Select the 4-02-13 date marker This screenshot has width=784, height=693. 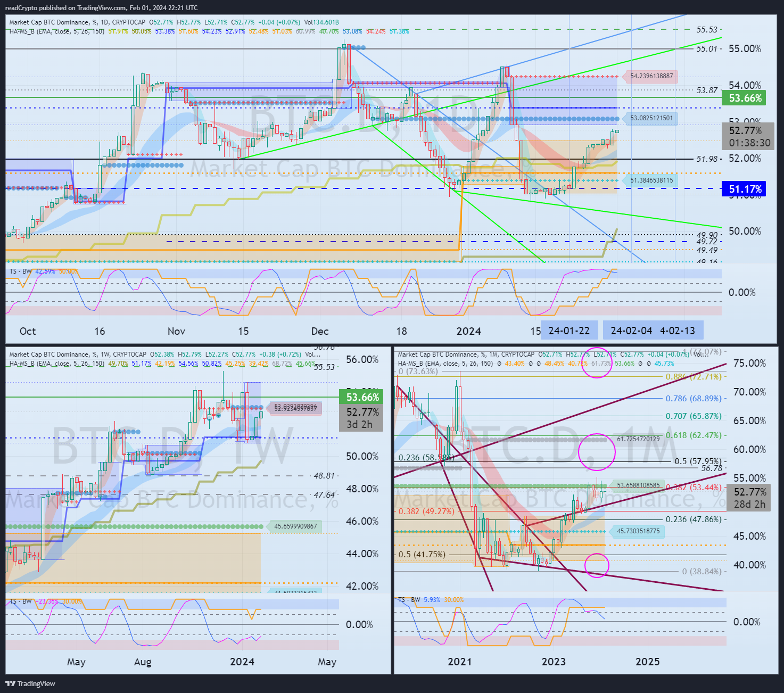coord(678,331)
